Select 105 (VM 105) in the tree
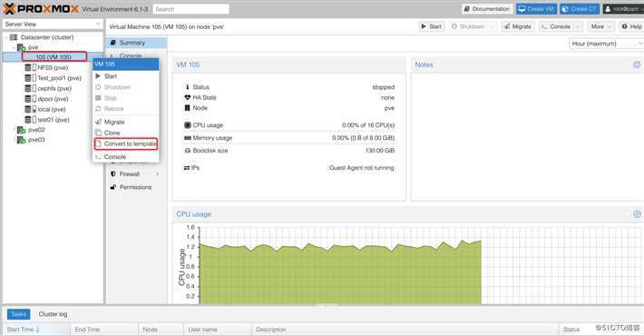The height and width of the screenshot is (335, 644). tap(54, 56)
